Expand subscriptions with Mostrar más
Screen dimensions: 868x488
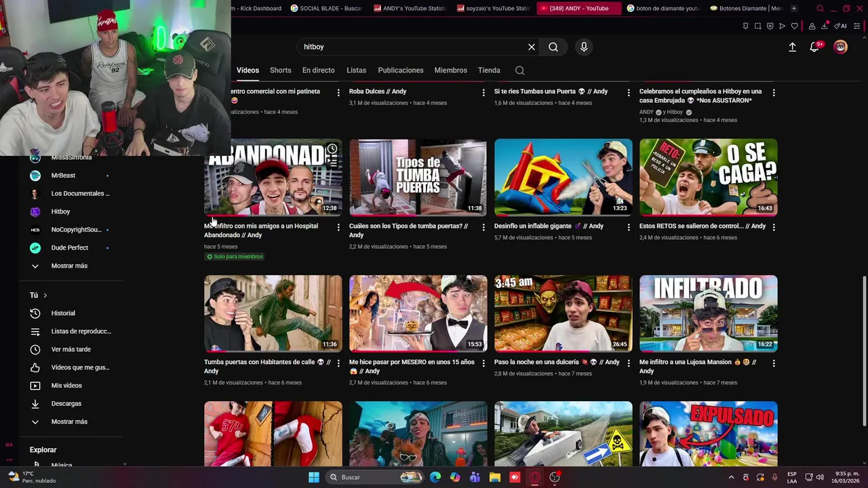click(x=71, y=266)
